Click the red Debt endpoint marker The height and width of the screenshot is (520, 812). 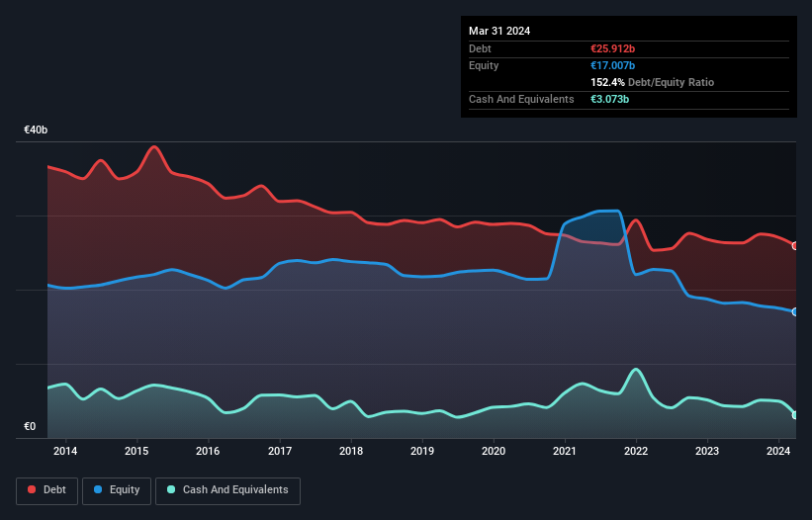(x=795, y=246)
